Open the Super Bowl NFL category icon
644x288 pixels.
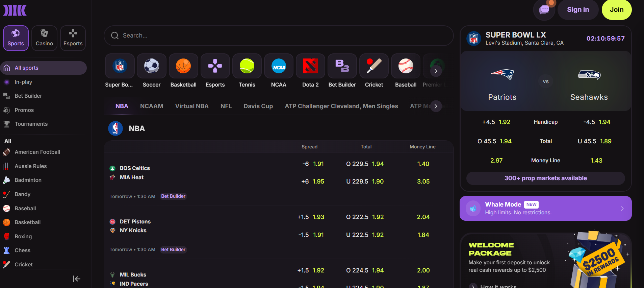point(120,66)
